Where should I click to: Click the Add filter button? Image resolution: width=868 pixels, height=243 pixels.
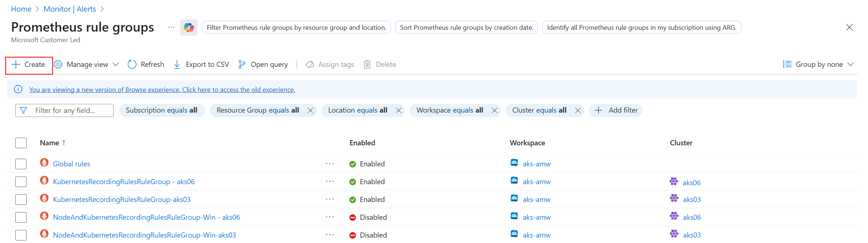(616, 110)
